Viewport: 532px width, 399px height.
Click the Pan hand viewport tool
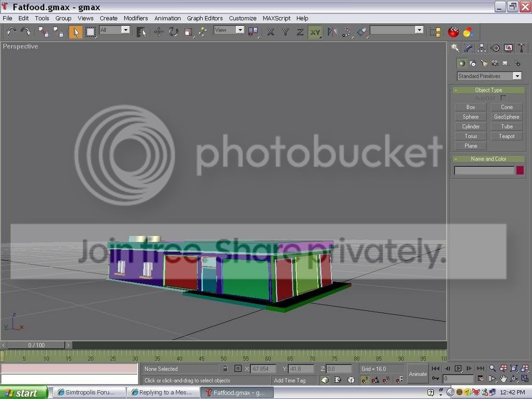pyautogui.click(x=503, y=379)
